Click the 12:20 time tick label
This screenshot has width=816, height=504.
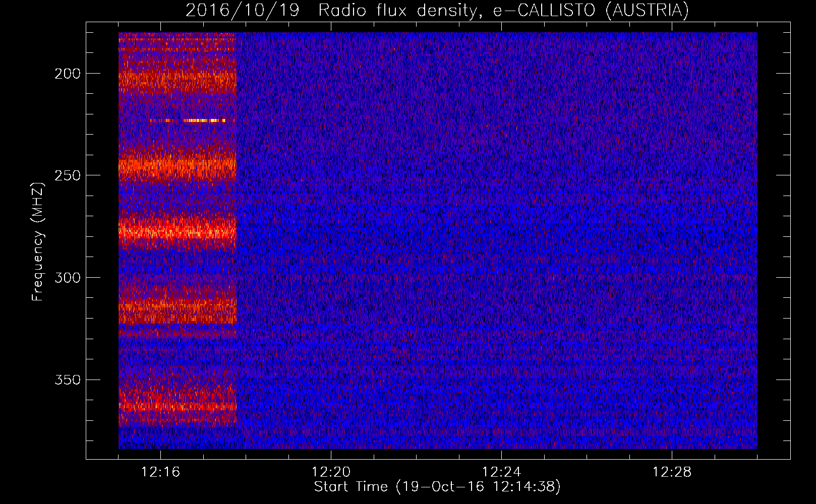point(331,472)
